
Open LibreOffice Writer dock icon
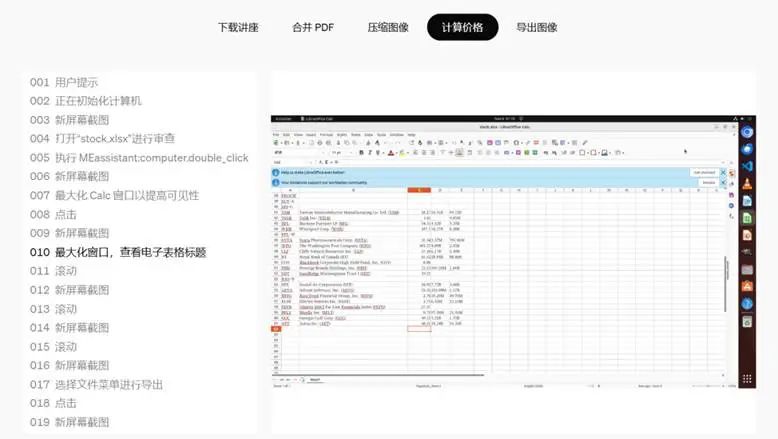(747, 201)
